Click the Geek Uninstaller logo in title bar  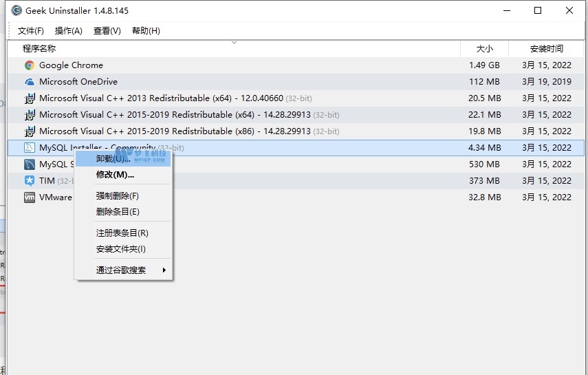17,10
